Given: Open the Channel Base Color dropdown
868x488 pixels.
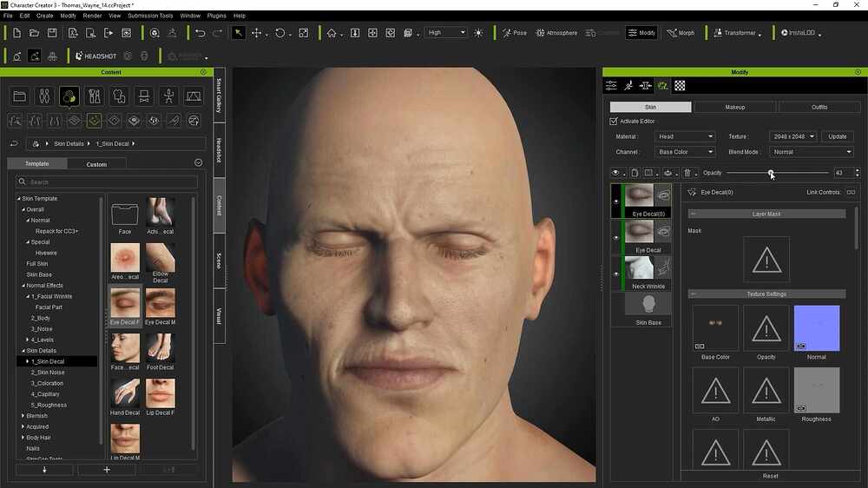Looking at the screenshot, I should point(686,152).
